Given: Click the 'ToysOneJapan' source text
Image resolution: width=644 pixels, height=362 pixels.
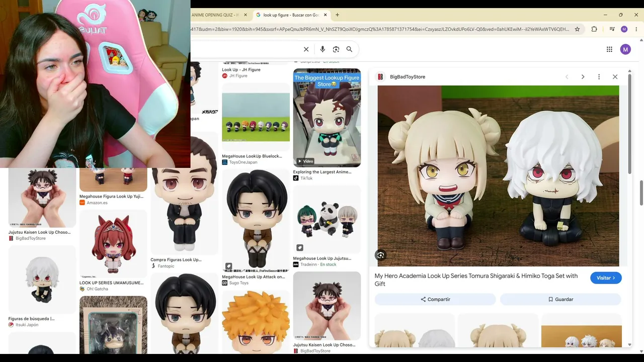Looking at the screenshot, I should pos(244,162).
